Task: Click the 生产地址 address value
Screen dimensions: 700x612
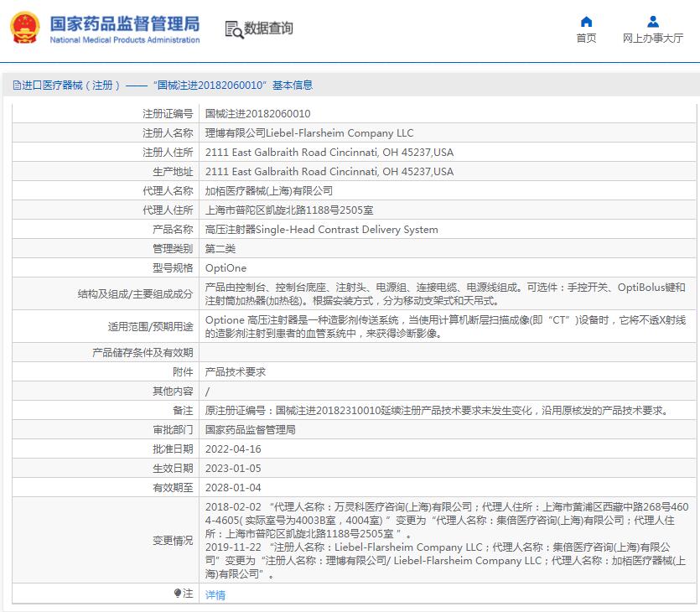Action: click(329, 171)
